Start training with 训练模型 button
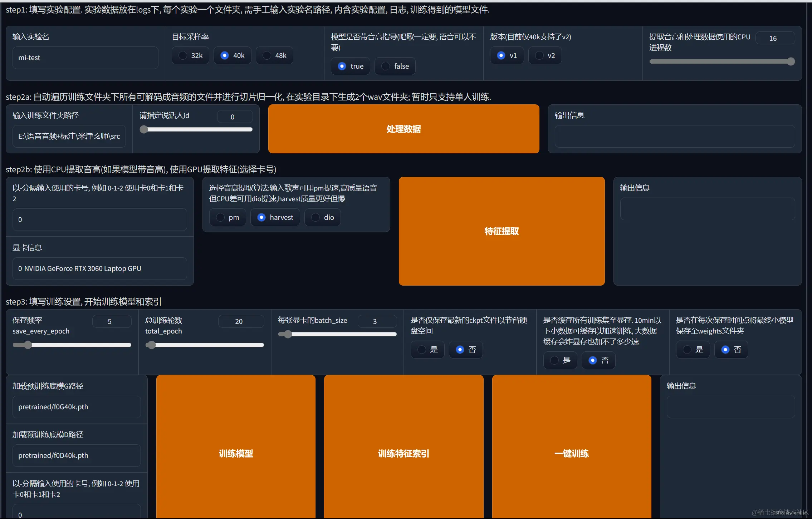 pyautogui.click(x=235, y=453)
